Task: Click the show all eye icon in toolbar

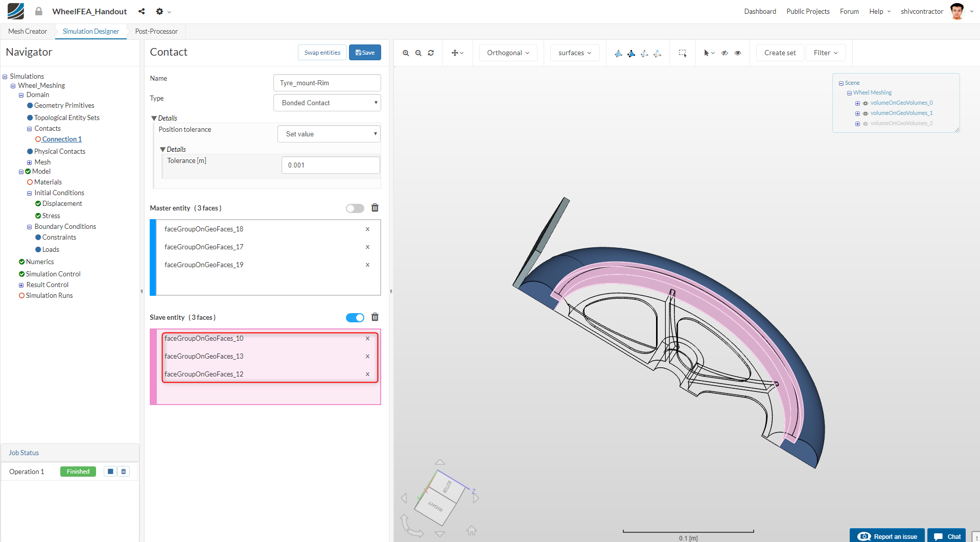Action: click(x=738, y=53)
